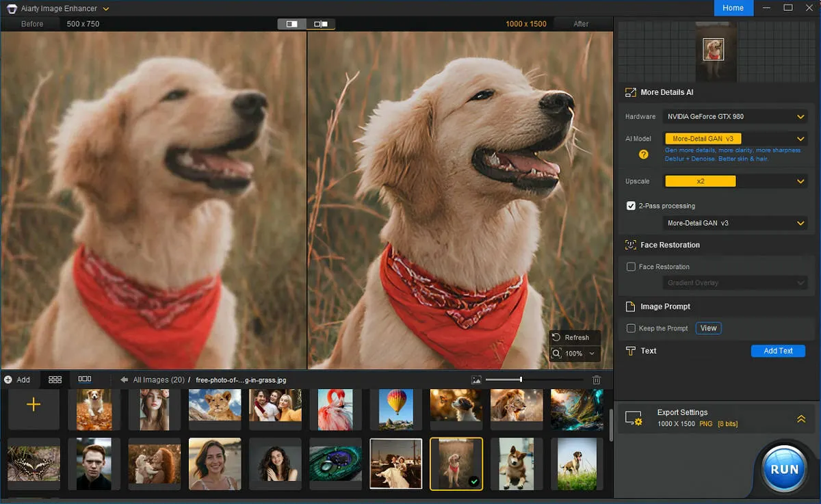Click the RUN button
Screen dimensions: 821x504
[785, 469]
